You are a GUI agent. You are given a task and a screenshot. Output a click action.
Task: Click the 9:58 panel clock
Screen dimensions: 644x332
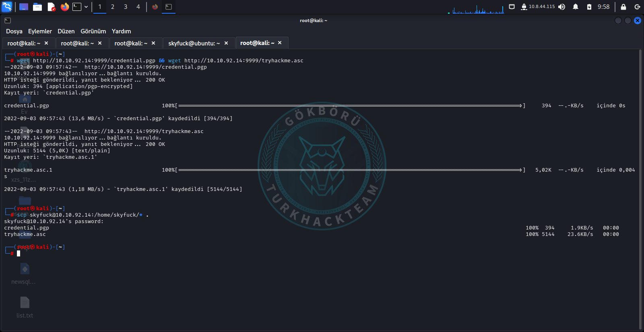pyautogui.click(x=603, y=7)
